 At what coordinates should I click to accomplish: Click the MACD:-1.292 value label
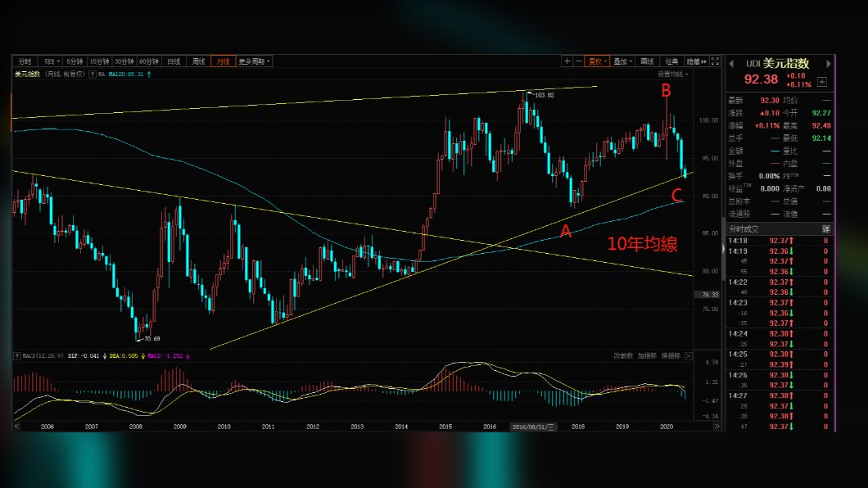[x=165, y=355]
